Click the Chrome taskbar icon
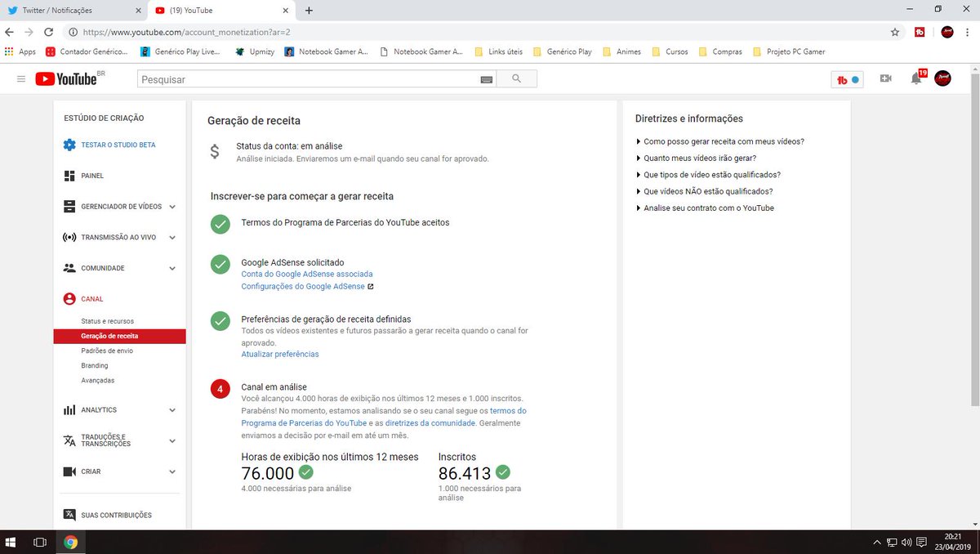Image resolution: width=980 pixels, height=554 pixels. (71, 542)
